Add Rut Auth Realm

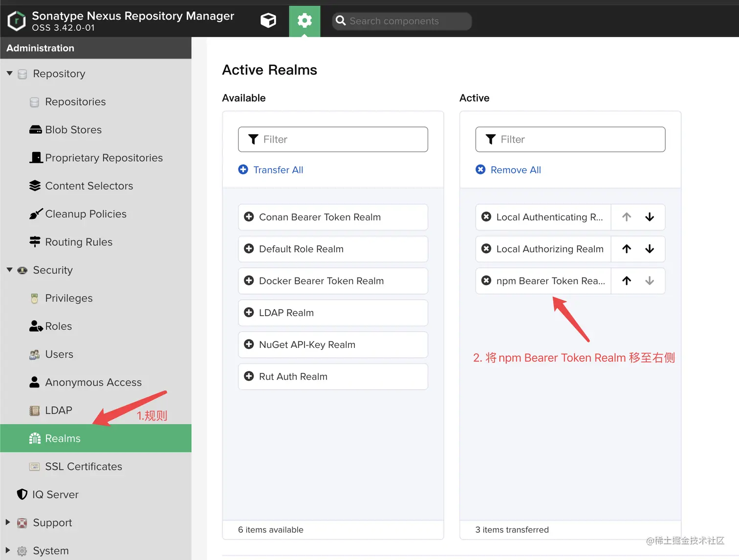[333, 376]
